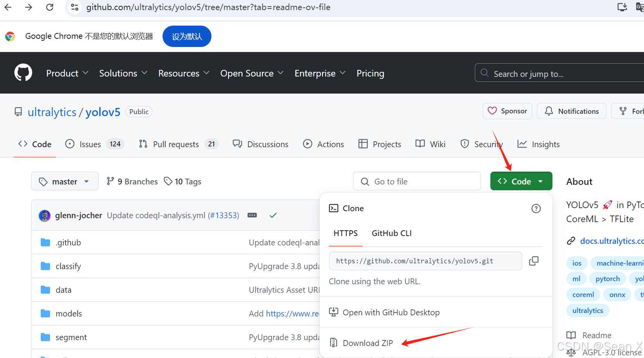The width and height of the screenshot is (644, 358).
Task: Click Download ZIP
Action: 368,343
